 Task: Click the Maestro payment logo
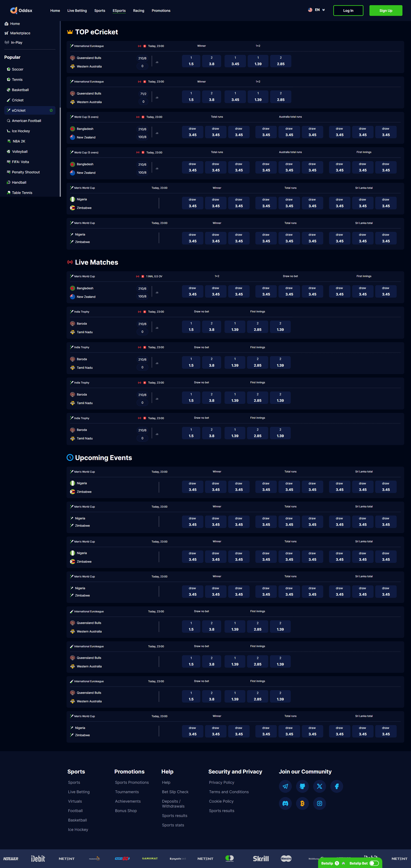pyautogui.click(x=286, y=858)
